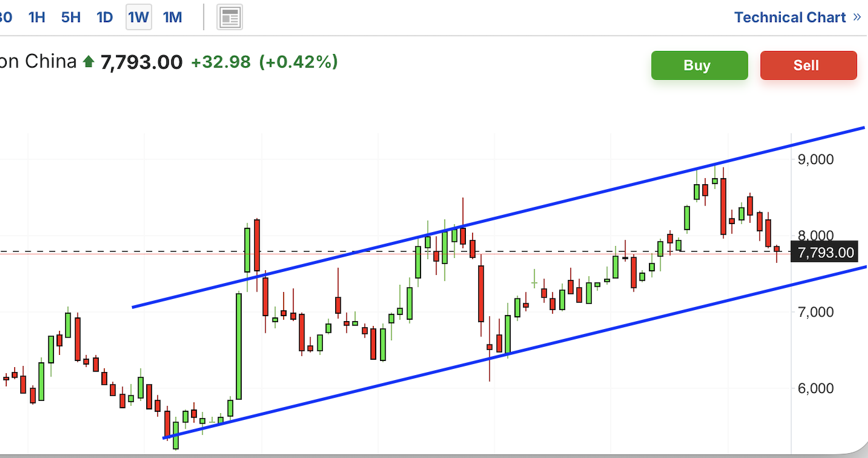The width and height of the screenshot is (868, 458).
Task: Click the 7,000 axis label
Action: (816, 312)
